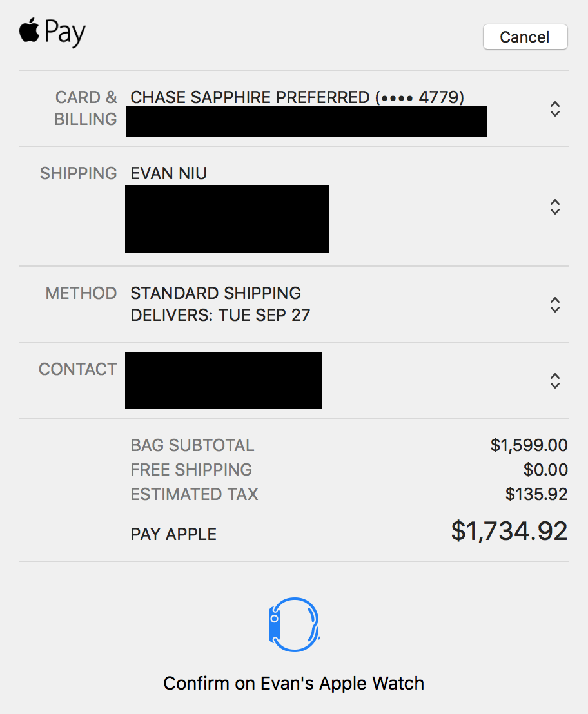This screenshot has width=588, height=714.
Task: Click the Bag Subtotal line
Action: (x=192, y=445)
